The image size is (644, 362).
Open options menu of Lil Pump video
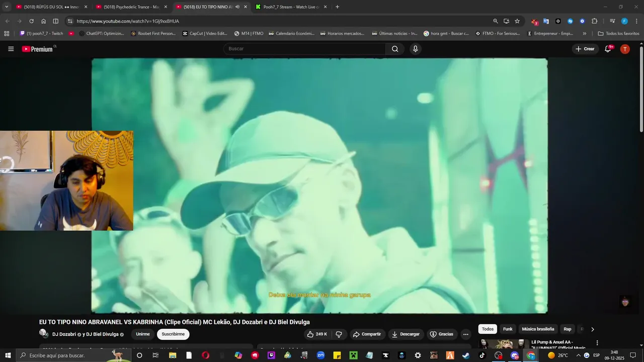coord(597,343)
